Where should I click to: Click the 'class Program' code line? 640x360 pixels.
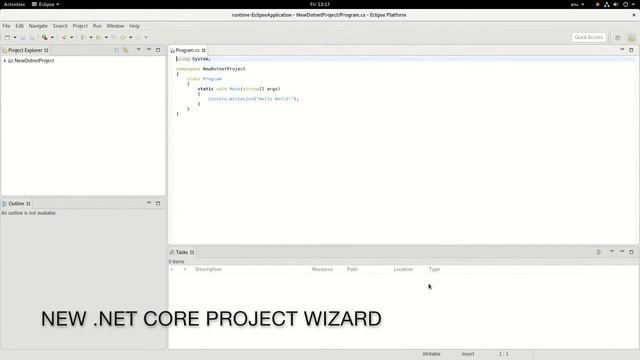[204, 79]
